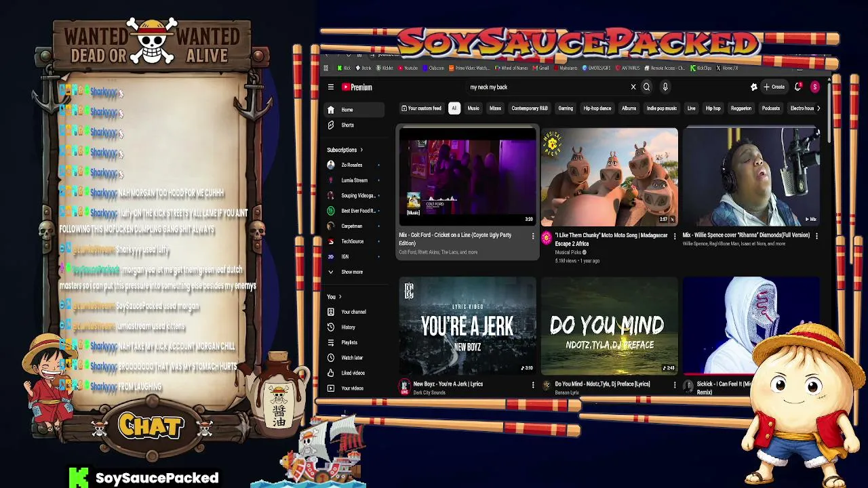The height and width of the screenshot is (488, 868).
Task: Open the Gmail bookmark
Action: [x=542, y=68]
